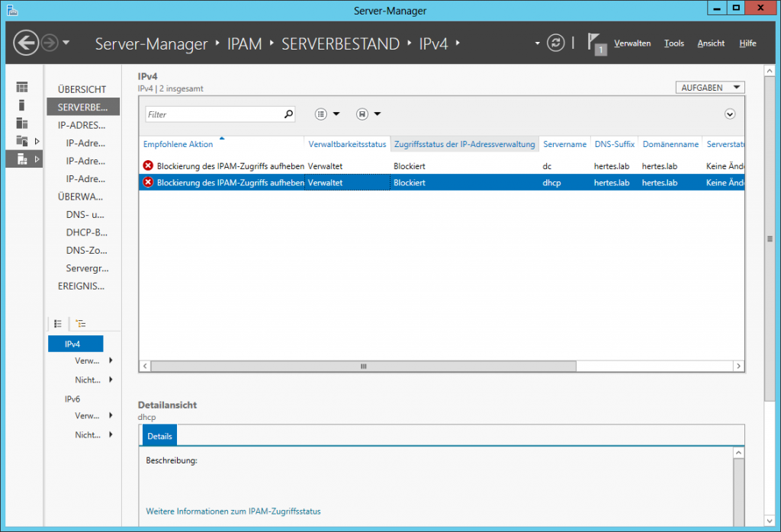Open link Weitere Informationen zum IPAM-Zugriffsstatus
The image size is (781, 532).
pyautogui.click(x=233, y=511)
